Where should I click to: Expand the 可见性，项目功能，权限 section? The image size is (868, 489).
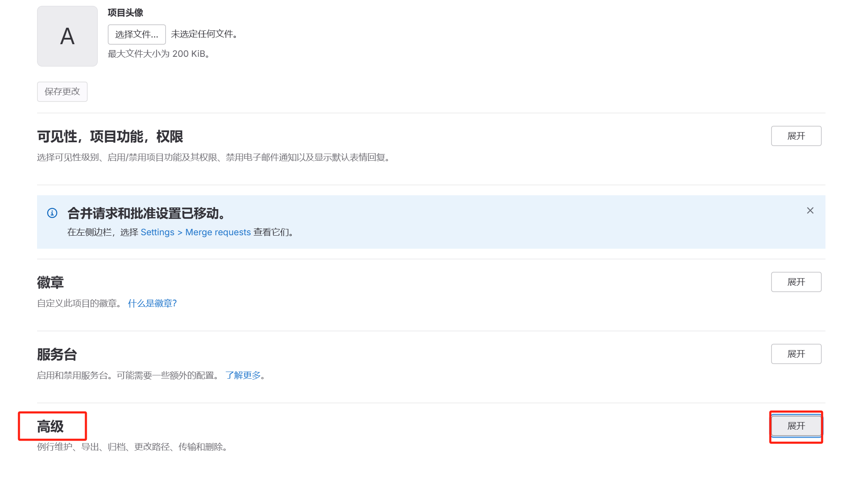pyautogui.click(x=796, y=136)
